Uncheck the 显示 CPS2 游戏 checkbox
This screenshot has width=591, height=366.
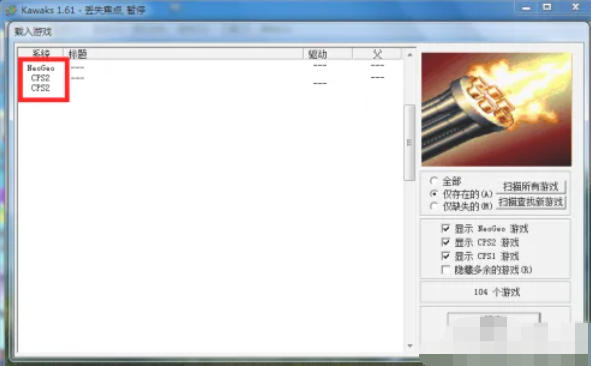click(446, 242)
